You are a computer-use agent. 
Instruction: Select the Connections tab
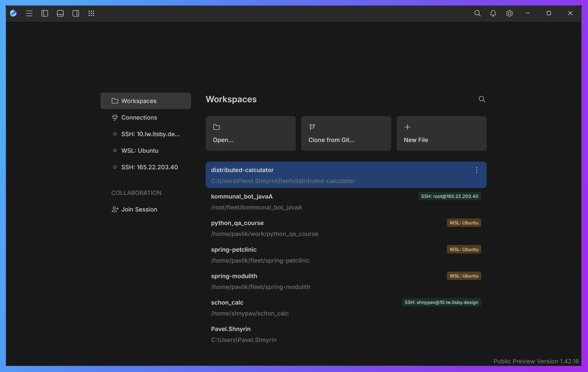146,117
